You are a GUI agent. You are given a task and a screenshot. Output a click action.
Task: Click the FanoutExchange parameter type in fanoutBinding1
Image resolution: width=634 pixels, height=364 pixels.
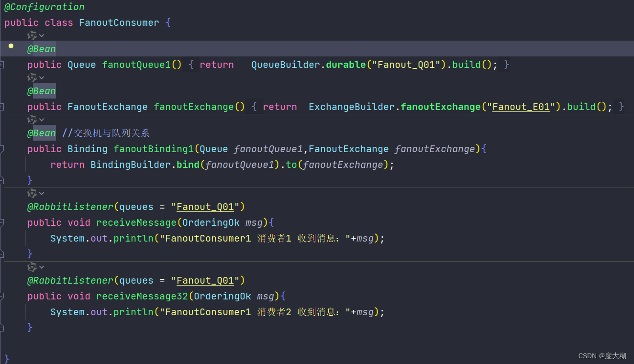(x=349, y=149)
